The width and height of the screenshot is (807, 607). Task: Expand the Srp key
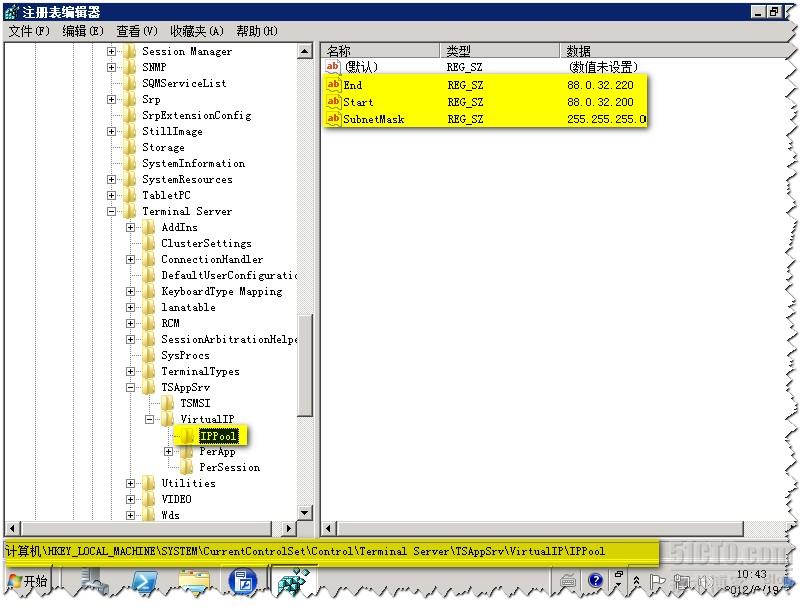click(x=111, y=99)
